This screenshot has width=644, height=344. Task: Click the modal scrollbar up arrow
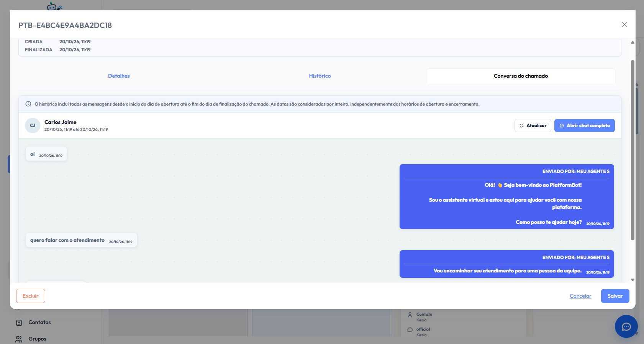click(633, 42)
